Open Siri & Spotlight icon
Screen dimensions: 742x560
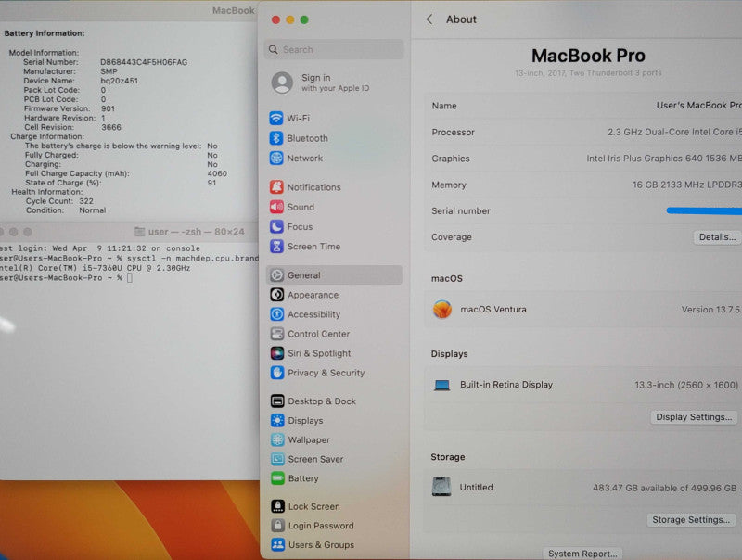[x=277, y=353]
